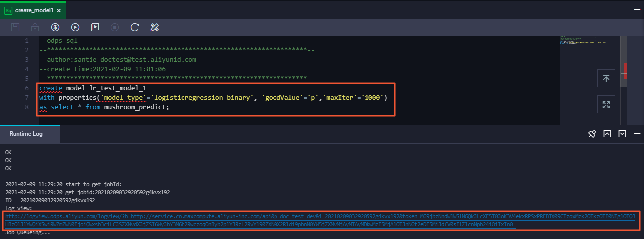Click the run-with-parameters icon

(95, 27)
